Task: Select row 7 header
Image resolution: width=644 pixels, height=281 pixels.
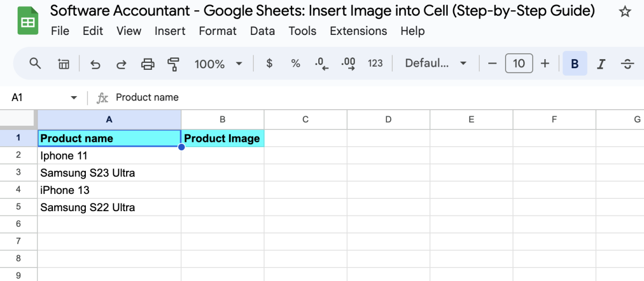Action: click(x=19, y=241)
